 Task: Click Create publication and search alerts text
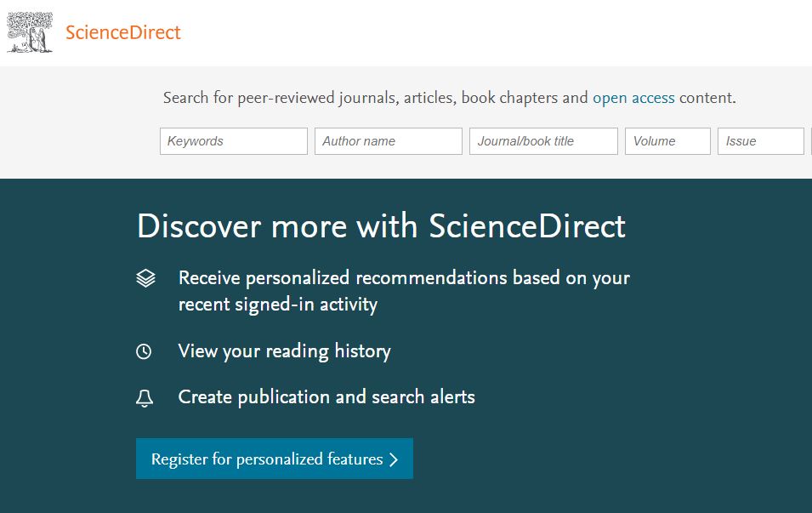(x=327, y=397)
